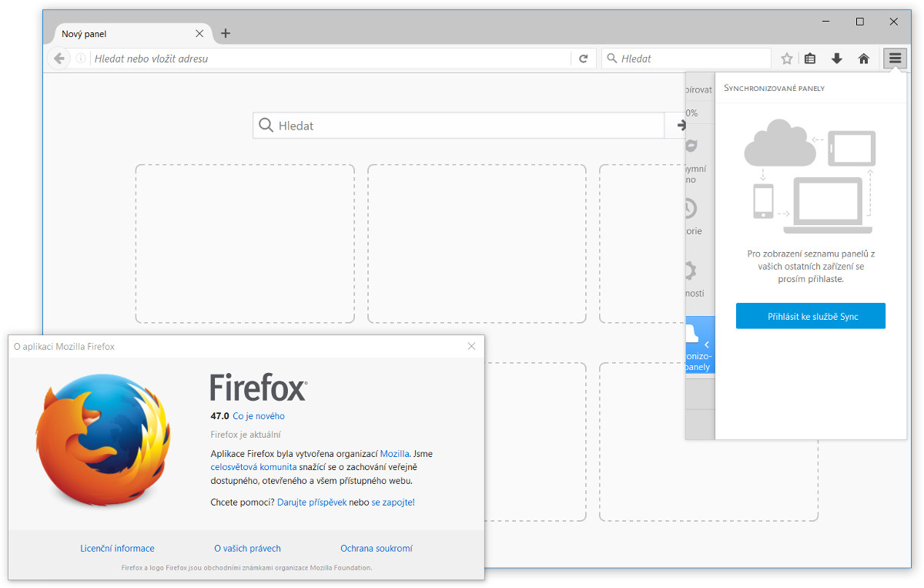This screenshot has height=588, width=924.
Task: Click the "Darujte příspěvek" link
Action: (312, 502)
